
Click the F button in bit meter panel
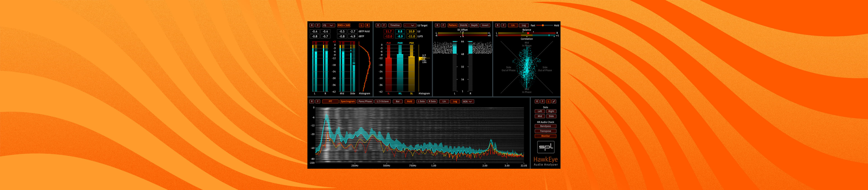(x=443, y=25)
